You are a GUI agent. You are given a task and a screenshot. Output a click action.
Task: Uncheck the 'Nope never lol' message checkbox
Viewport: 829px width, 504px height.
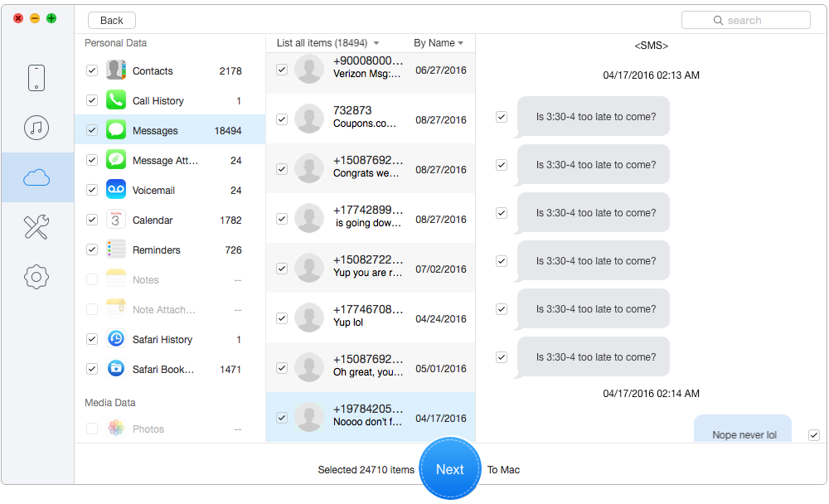(x=814, y=435)
